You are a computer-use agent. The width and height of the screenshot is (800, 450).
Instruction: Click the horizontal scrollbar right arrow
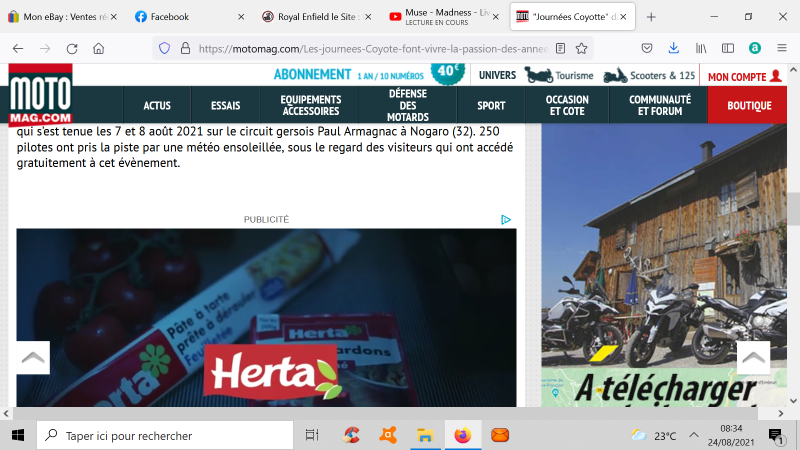781,413
